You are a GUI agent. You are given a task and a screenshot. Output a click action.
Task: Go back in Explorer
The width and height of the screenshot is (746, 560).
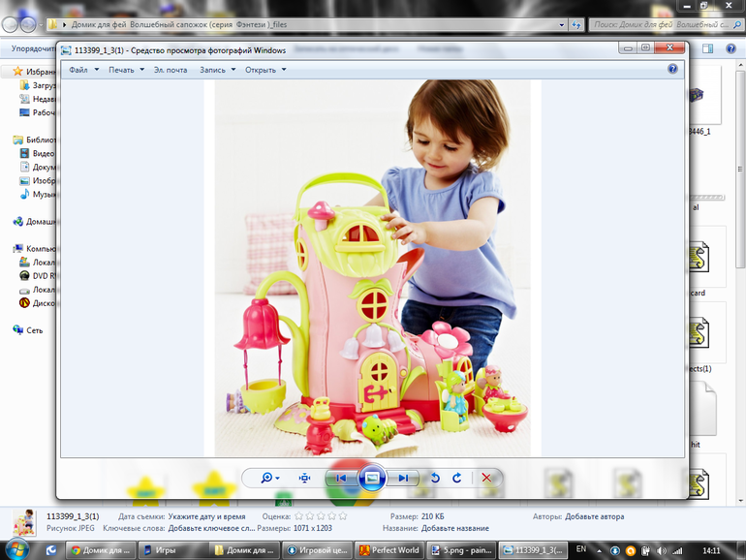click(x=11, y=25)
